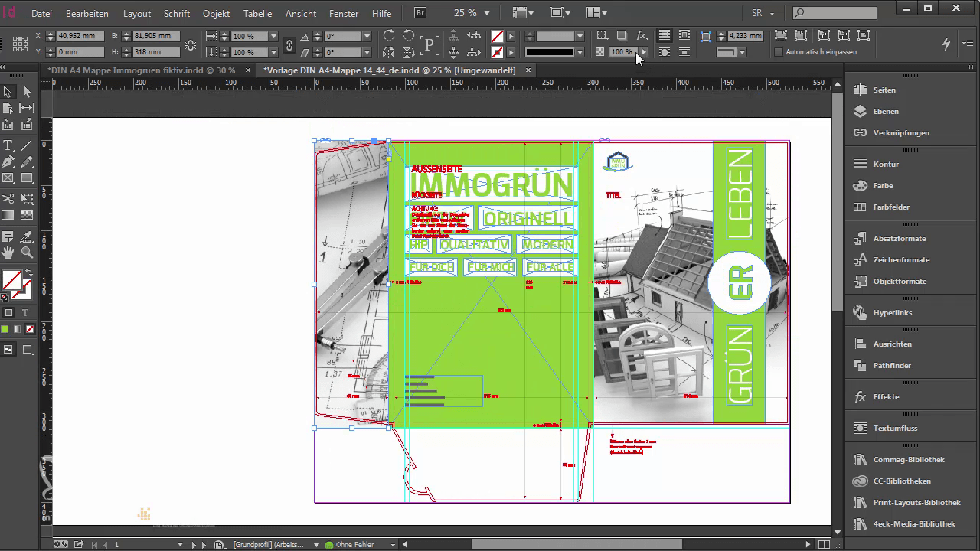This screenshot has height=551, width=980.
Task: Select the Direct Selection tool
Action: click(x=27, y=92)
